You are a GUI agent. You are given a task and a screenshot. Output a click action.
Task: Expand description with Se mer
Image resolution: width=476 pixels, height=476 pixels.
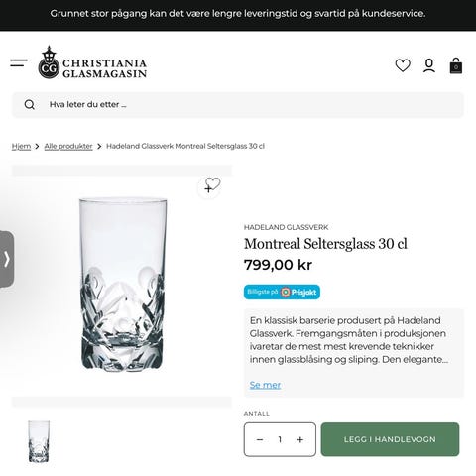point(265,385)
